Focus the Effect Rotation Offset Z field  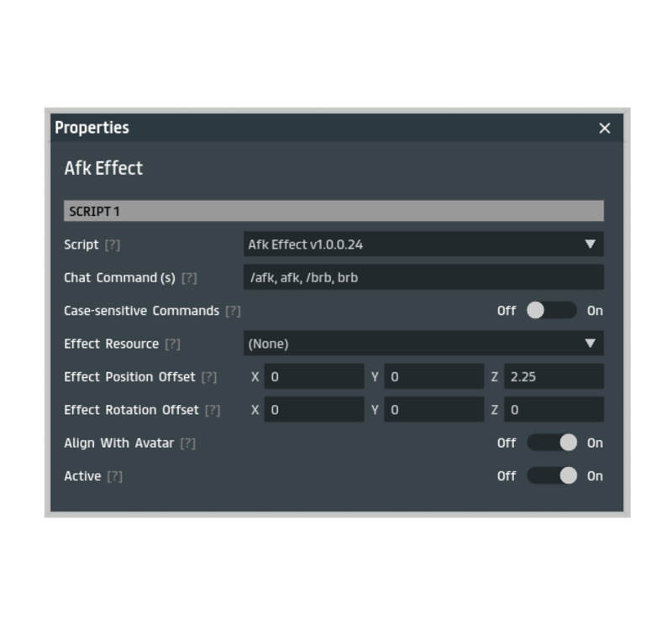pos(553,410)
